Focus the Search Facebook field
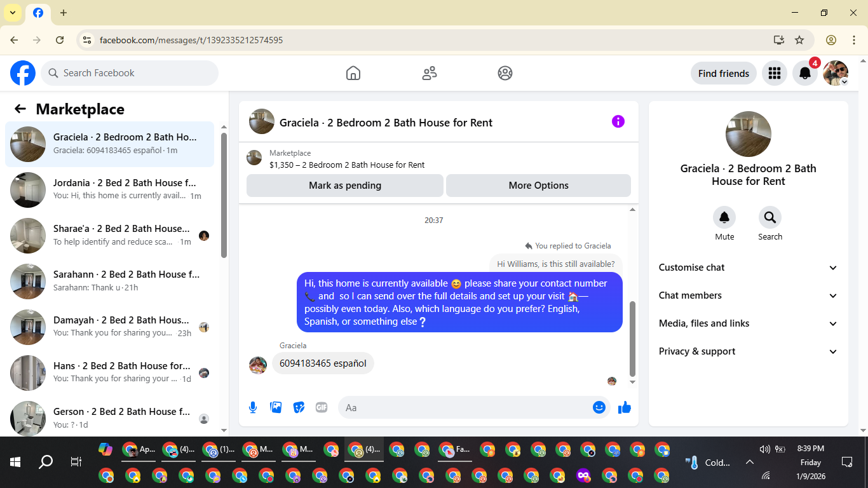The width and height of the screenshot is (868, 488). pos(130,73)
